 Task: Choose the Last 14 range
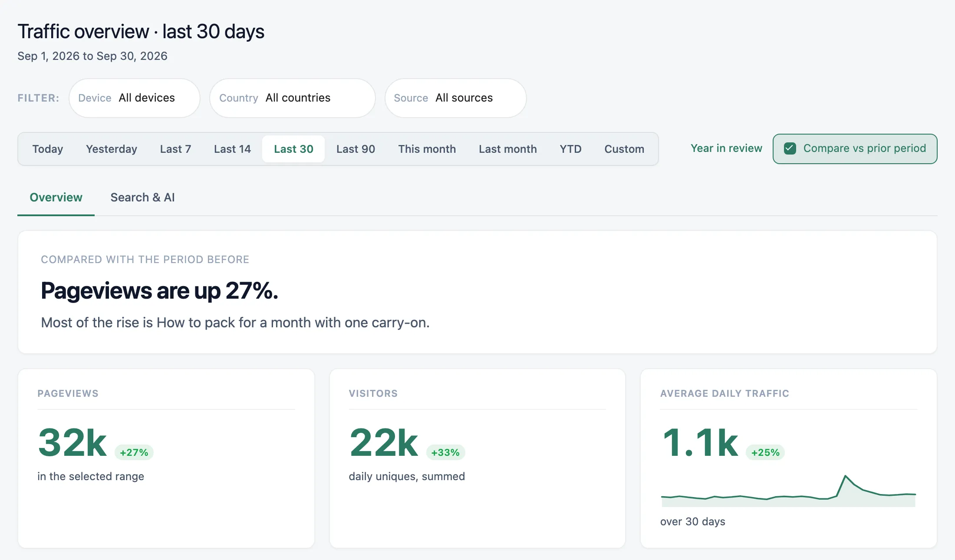pyautogui.click(x=232, y=149)
